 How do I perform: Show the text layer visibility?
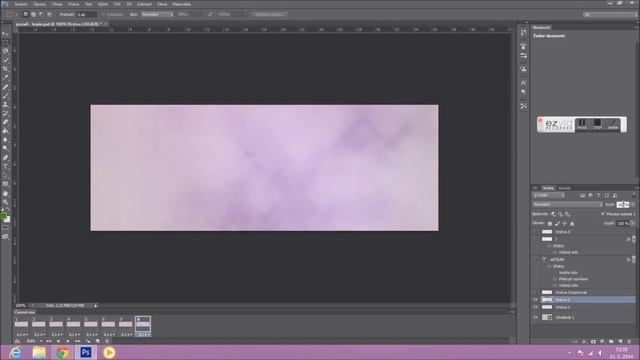click(x=536, y=260)
